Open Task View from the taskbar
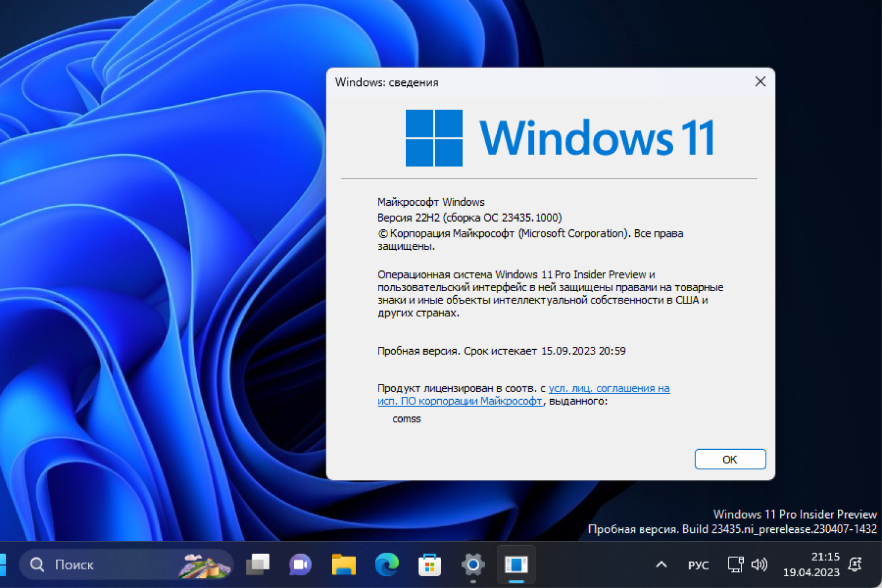The width and height of the screenshot is (882, 588). click(x=259, y=564)
